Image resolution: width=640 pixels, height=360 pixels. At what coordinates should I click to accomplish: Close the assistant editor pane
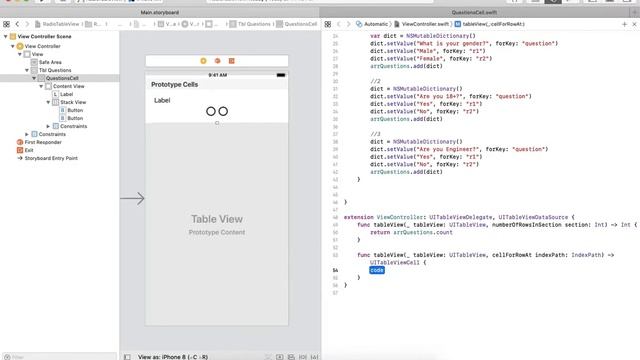tap(634, 24)
